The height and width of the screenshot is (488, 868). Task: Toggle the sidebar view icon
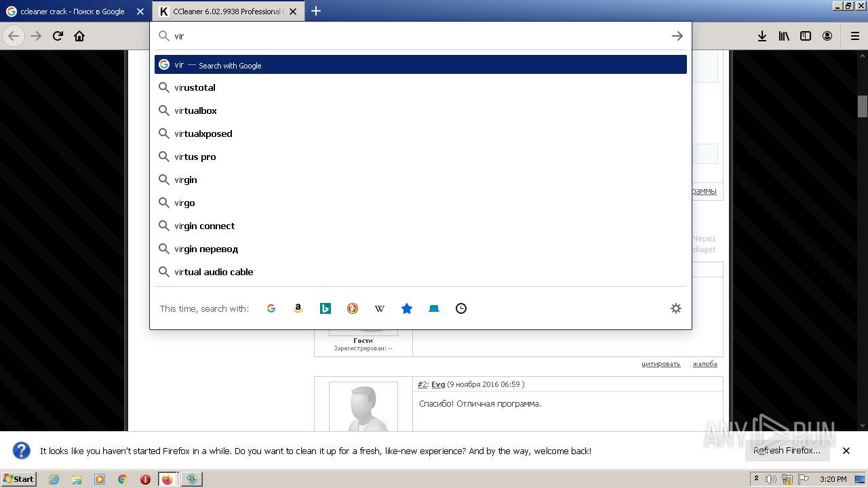[806, 36]
